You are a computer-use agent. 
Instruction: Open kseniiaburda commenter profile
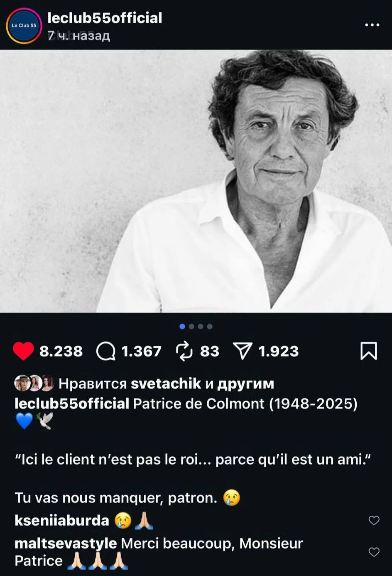point(62,520)
